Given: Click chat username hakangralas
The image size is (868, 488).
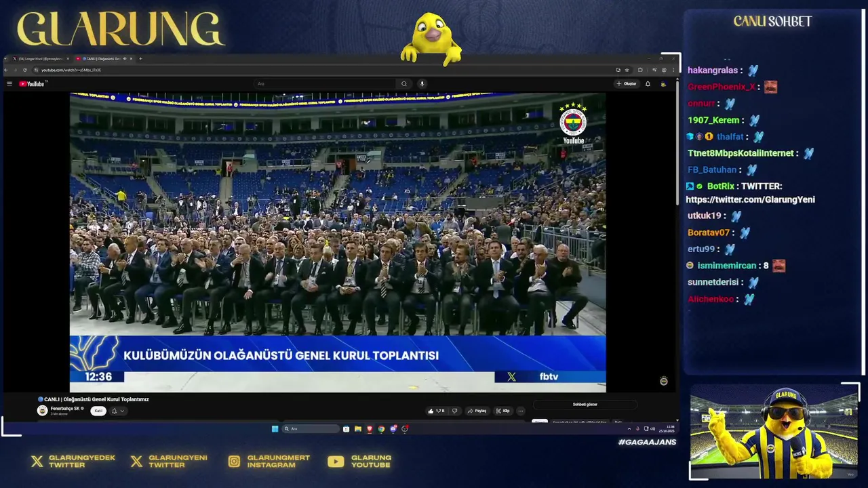Looking at the screenshot, I should 712,70.
